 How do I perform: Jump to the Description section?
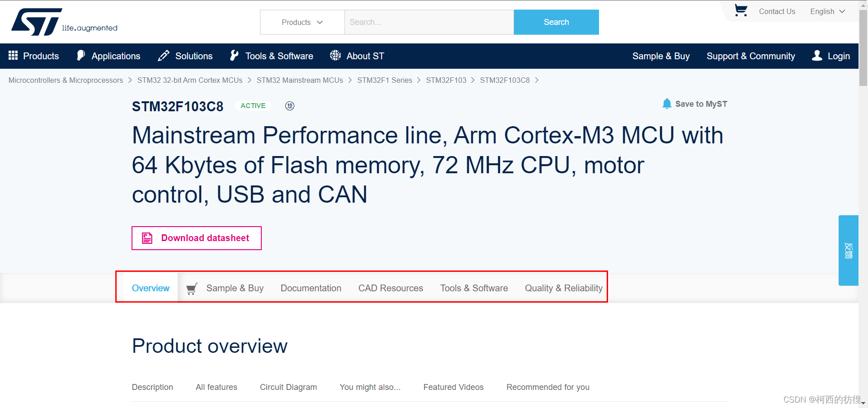coord(152,387)
